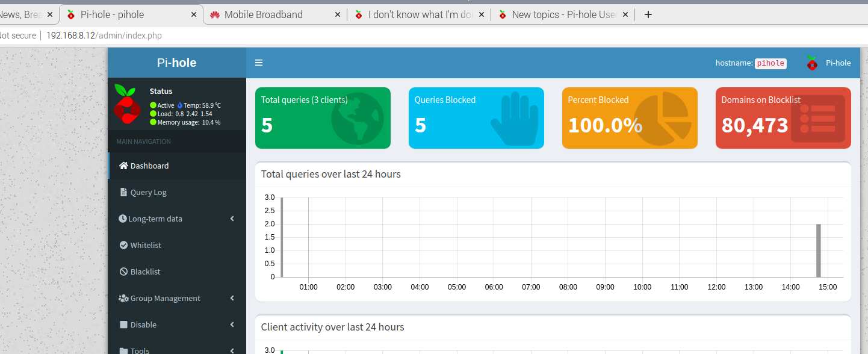Click the Client activity over last 24 hours heading
Screen dimensions: 868x354
click(332, 327)
